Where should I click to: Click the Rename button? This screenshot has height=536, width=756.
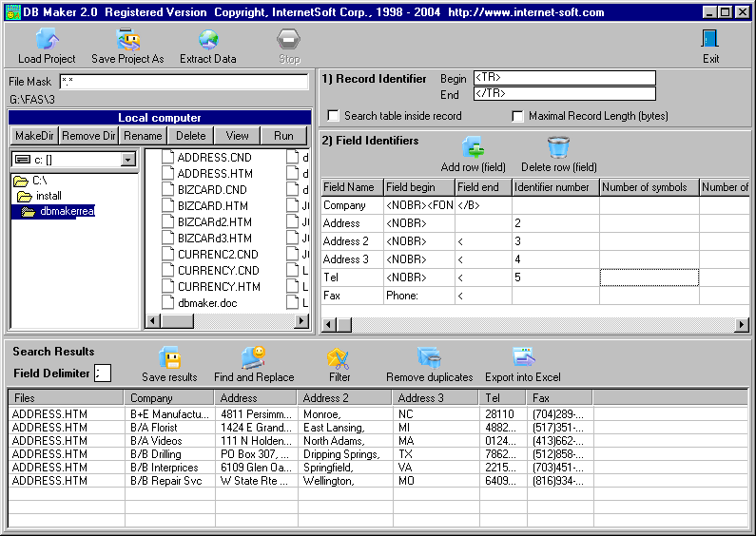tap(143, 136)
